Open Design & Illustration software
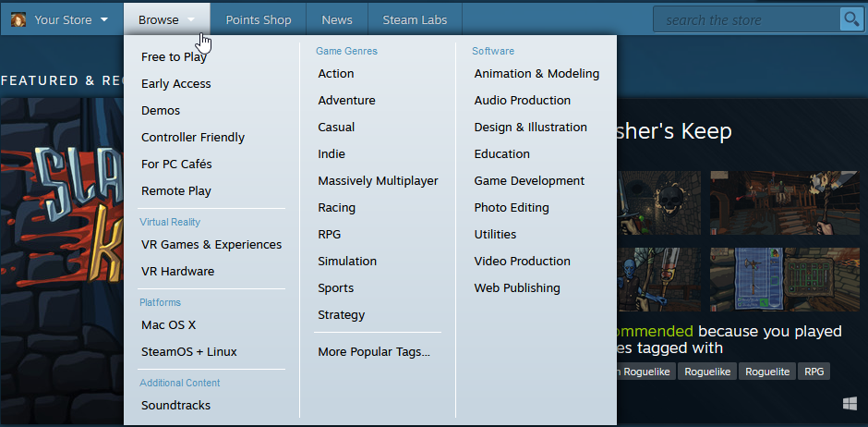The image size is (868, 427). pos(530,128)
